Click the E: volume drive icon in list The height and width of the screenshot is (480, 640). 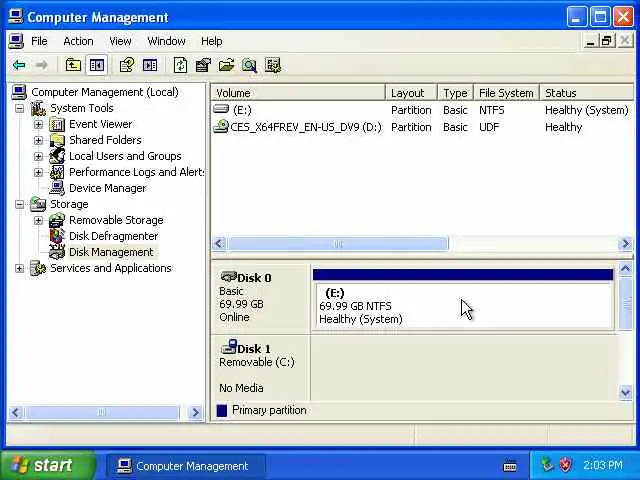click(221, 109)
